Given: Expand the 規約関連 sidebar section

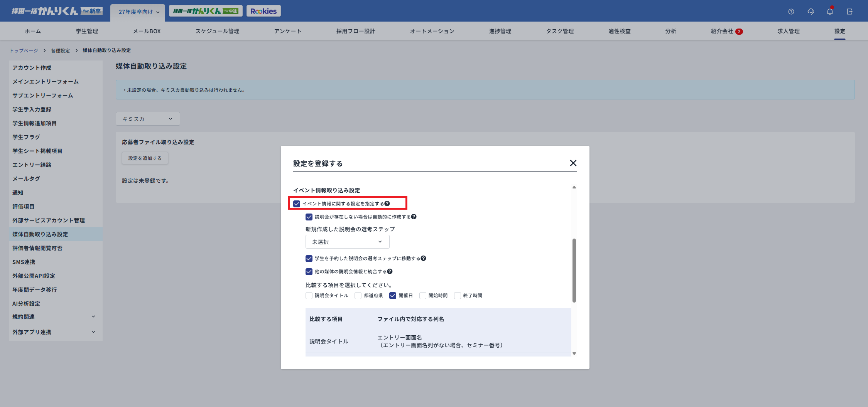Looking at the screenshot, I should (54, 316).
